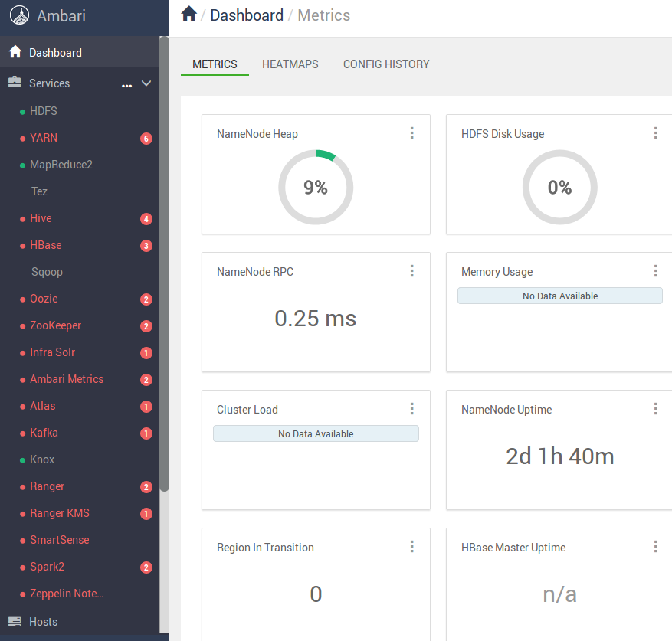Viewport: 672px width, 641px height.
Task: Click the Dashboard breadcrumb link
Action: point(246,15)
